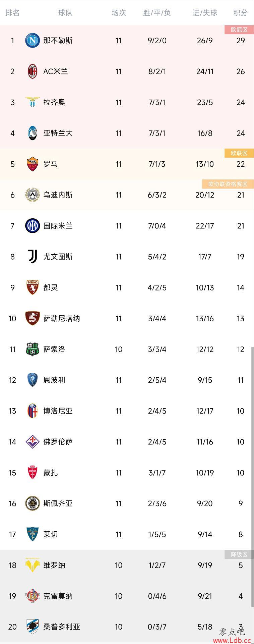Screen dimensions: 254x644
Task: Sort by 进/失球 column header
Action: [x=205, y=13]
